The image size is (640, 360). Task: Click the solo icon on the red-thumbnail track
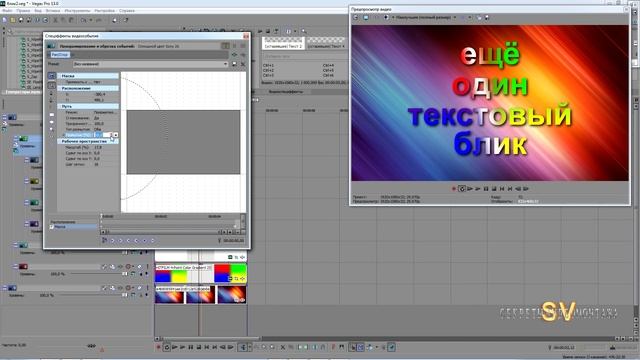click(x=146, y=267)
